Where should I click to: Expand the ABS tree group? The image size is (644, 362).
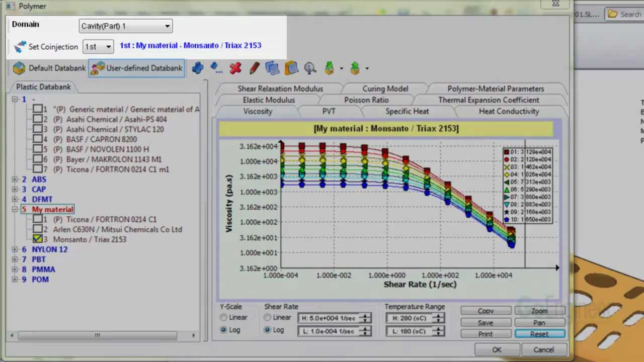tap(15, 179)
